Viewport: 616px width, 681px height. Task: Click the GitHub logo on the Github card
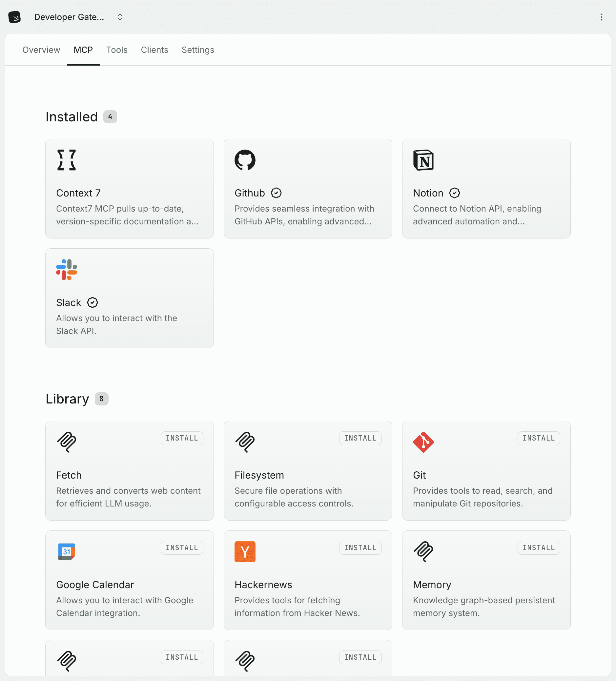pyautogui.click(x=245, y=160)
